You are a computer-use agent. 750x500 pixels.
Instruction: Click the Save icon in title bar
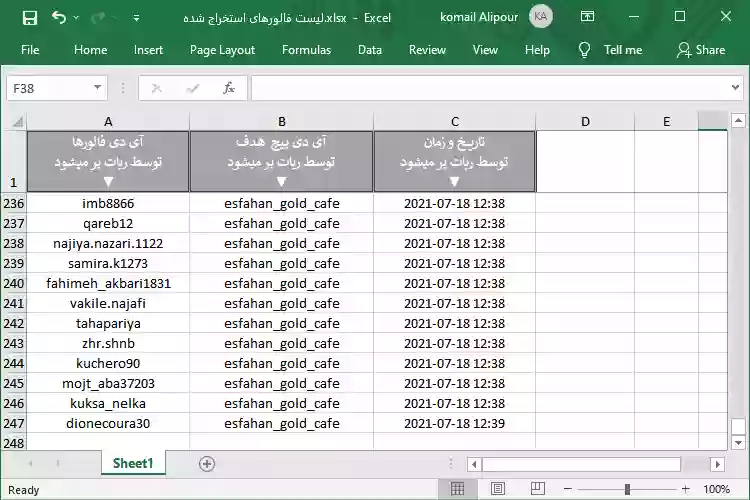(29, 17)
